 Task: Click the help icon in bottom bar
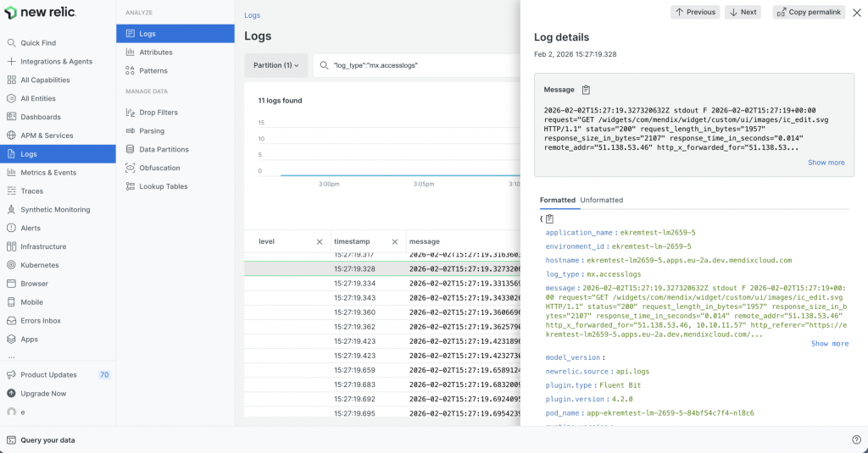(856, 439)
